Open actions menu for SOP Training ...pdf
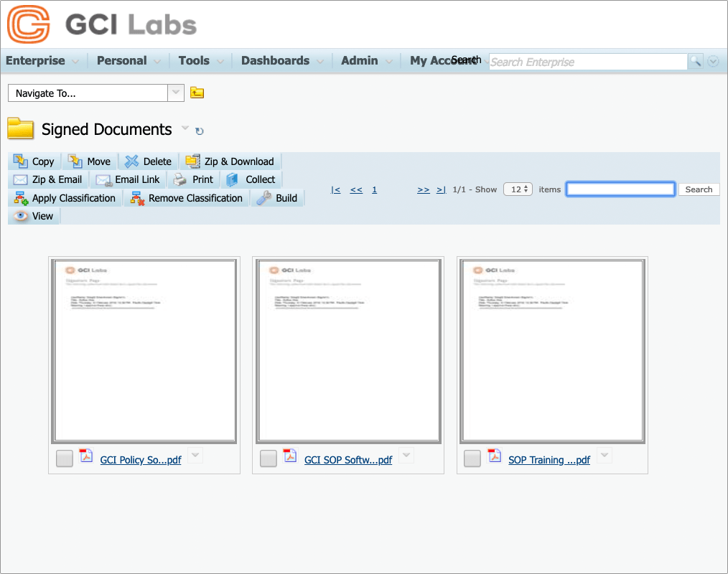The width and height of the screenshot is (728, 574). [x=604, y=455]
